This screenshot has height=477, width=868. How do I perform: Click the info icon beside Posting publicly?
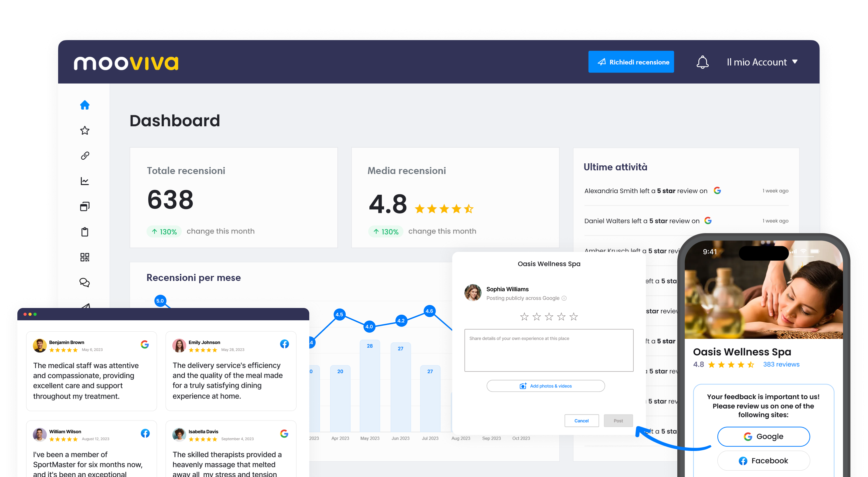564,298
